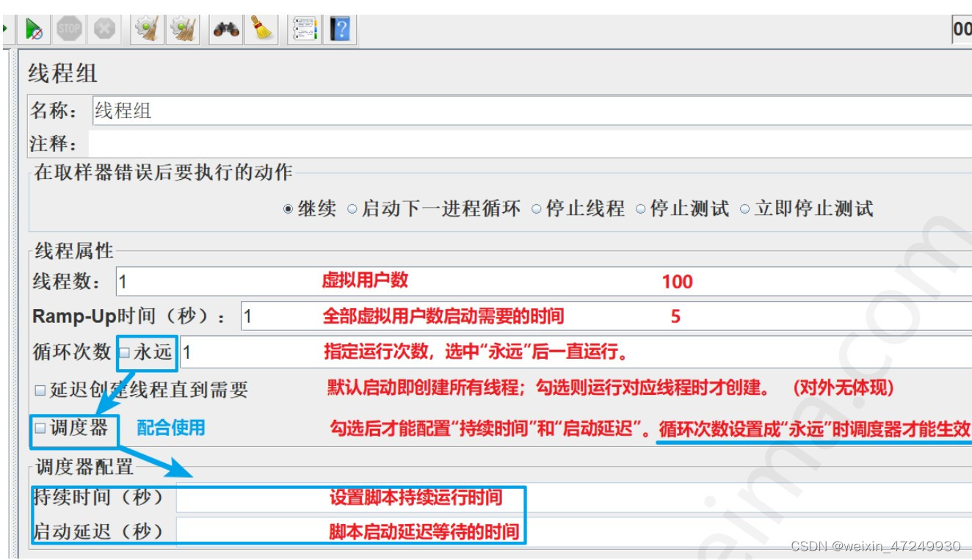Screen dimensions: 972x560
Task: Click the 注释： label
Action: click(55, 143)
